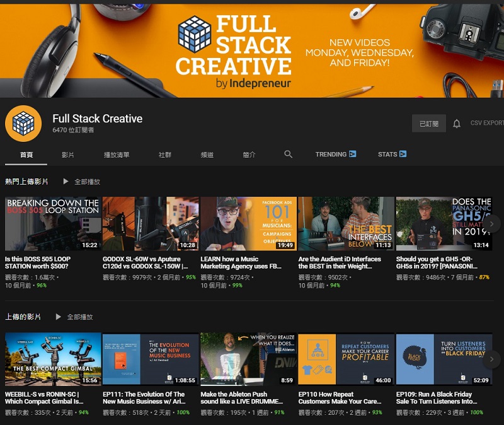This screenshot has width=504, height=425.
Task: Open the STATS tab
Action: tap(392, 154)
